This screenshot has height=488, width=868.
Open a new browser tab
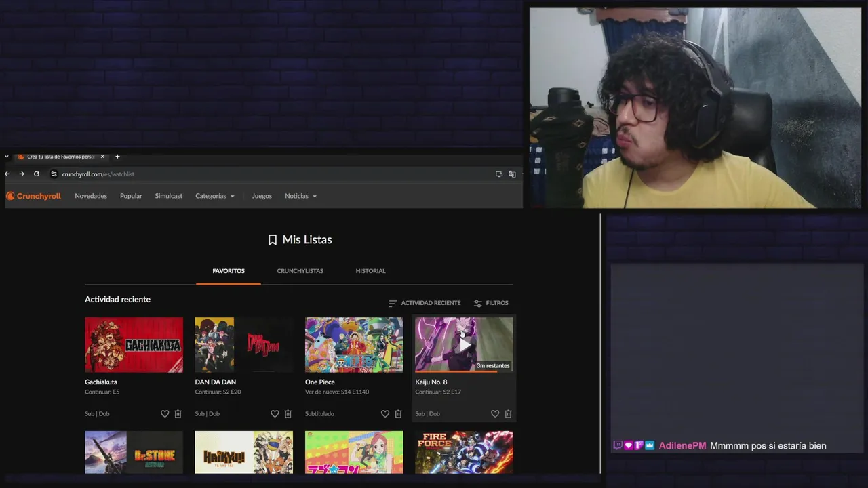(x=117, y=157)
